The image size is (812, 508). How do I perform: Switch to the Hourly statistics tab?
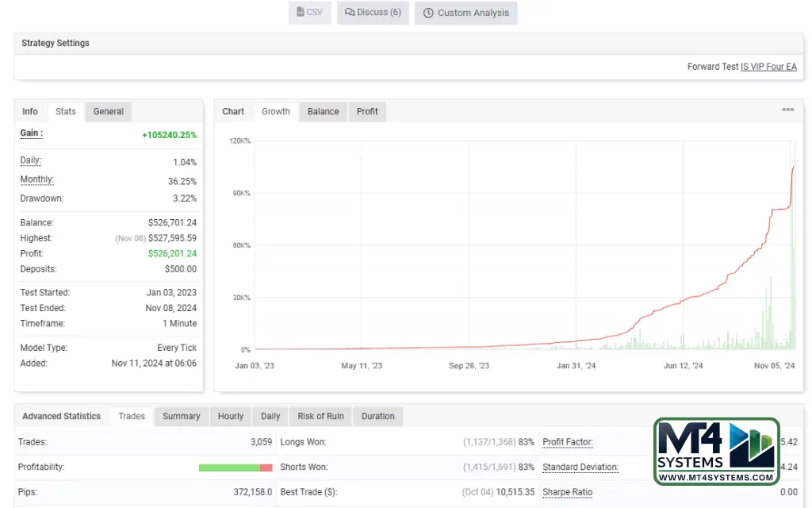[x=231, y=417]
